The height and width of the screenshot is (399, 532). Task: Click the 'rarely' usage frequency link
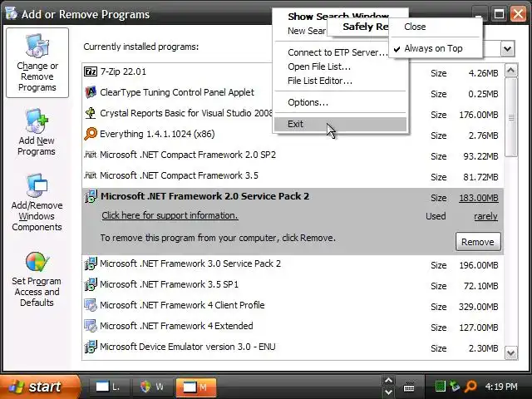click(x=485, y=216)
